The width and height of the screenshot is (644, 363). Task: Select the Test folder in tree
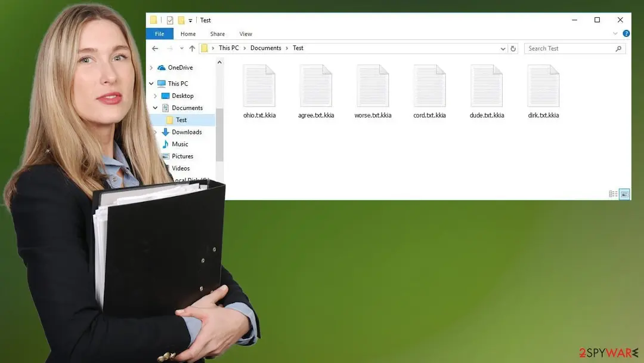tap(181, 120)
